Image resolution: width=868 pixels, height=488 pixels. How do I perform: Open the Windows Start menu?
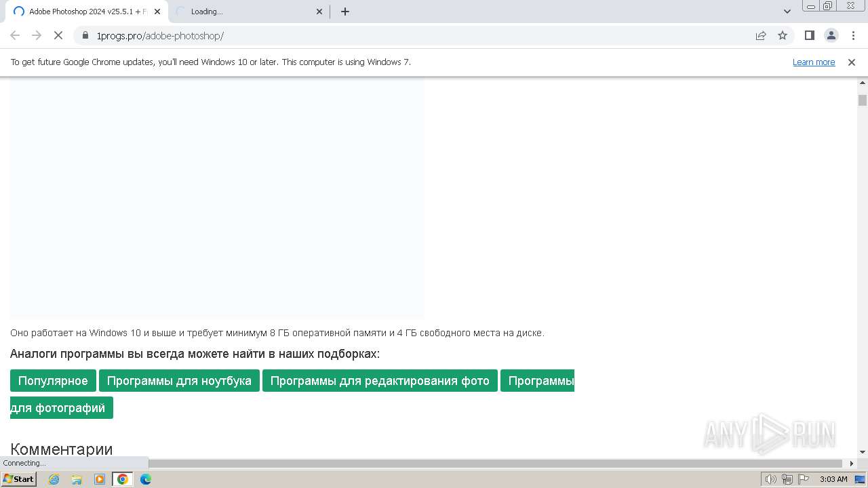[x=18, y=479]
